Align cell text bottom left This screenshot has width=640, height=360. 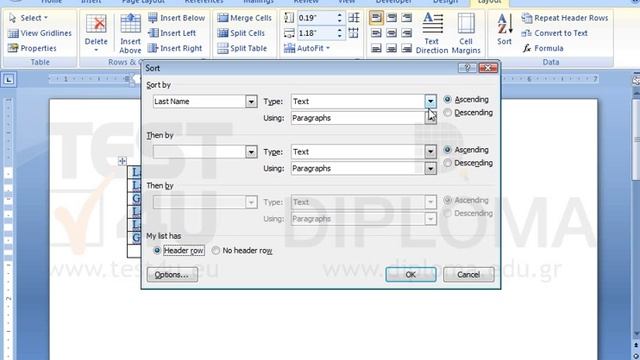376,48
